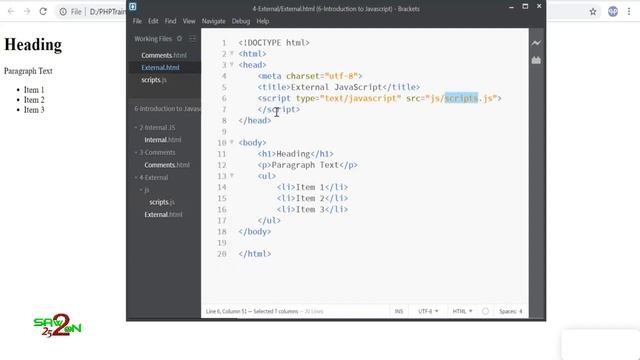Collapse the 2-Internal JS folder
Viewport: 640px width, 360px height.
[155, 127]
